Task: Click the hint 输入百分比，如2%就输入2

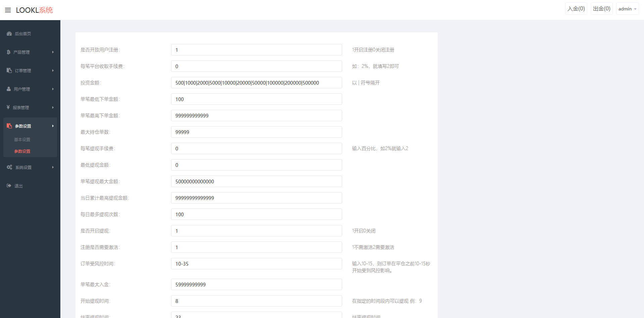Action: 380,148
